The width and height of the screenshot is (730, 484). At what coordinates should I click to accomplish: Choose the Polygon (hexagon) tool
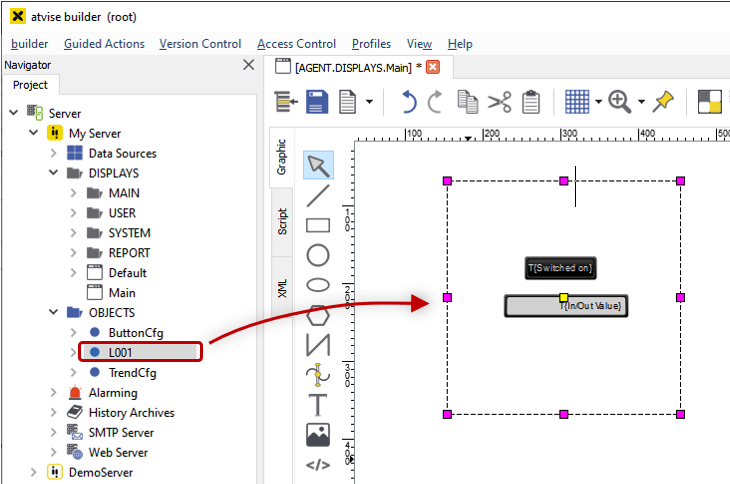click(318, 315)
